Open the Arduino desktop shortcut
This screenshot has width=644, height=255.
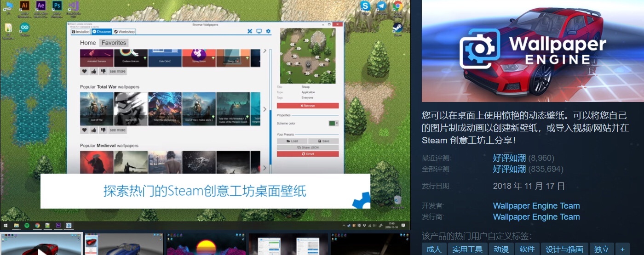point(24,29)
